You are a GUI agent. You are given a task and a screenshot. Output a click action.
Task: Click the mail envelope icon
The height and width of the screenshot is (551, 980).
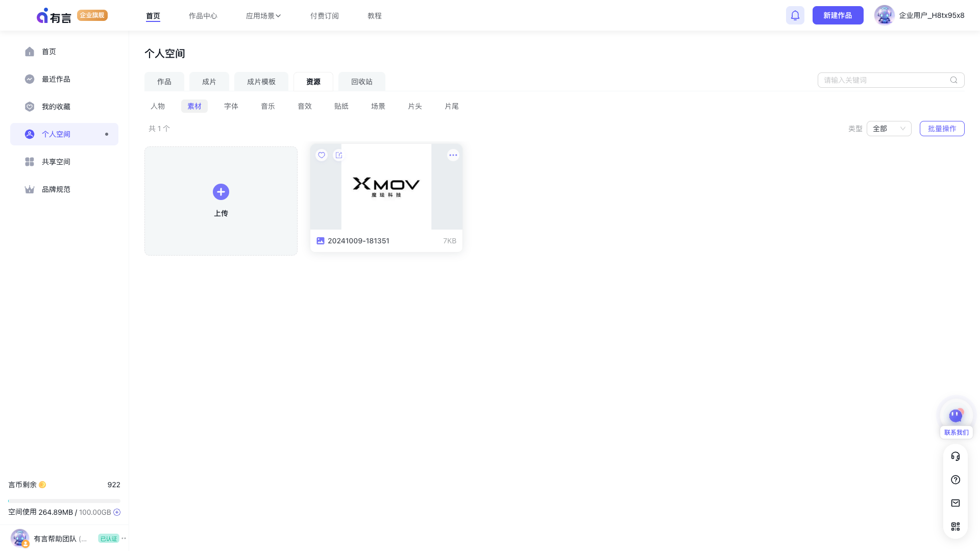point(955,503)
